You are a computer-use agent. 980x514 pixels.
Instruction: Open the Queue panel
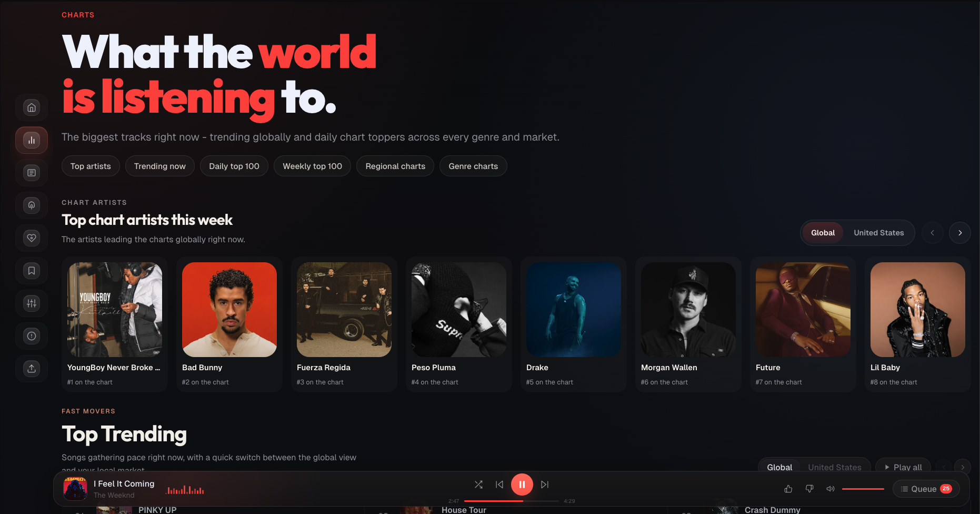(926, 489)
